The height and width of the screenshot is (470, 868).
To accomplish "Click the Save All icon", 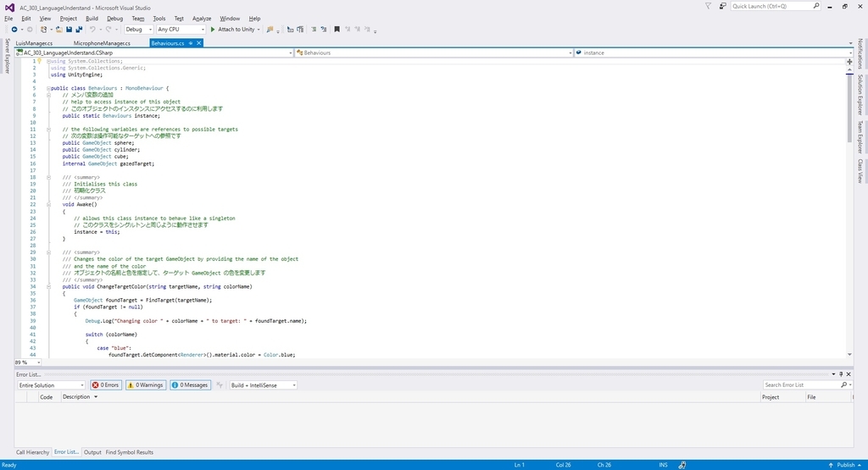I will tap(79, 30).
